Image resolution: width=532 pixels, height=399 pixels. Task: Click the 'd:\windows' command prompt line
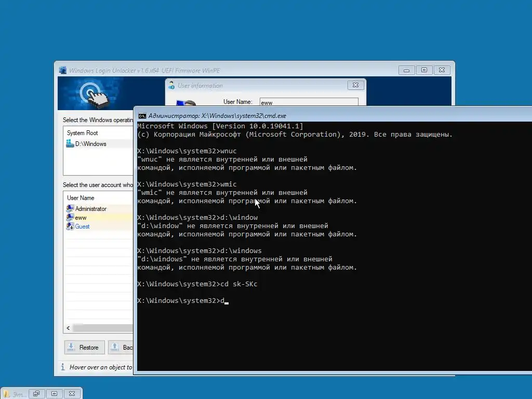point(199,250)
